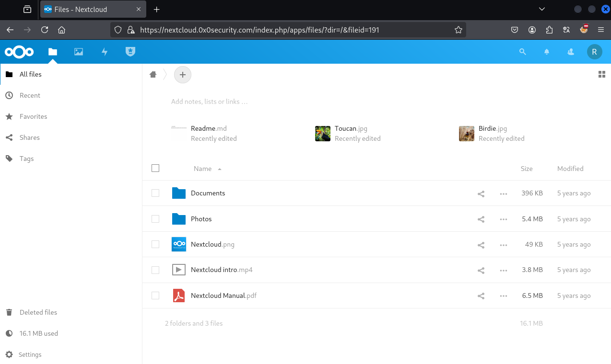Open the notifications bell icon
Screen dimensions: 611x364
pos(547,52)
